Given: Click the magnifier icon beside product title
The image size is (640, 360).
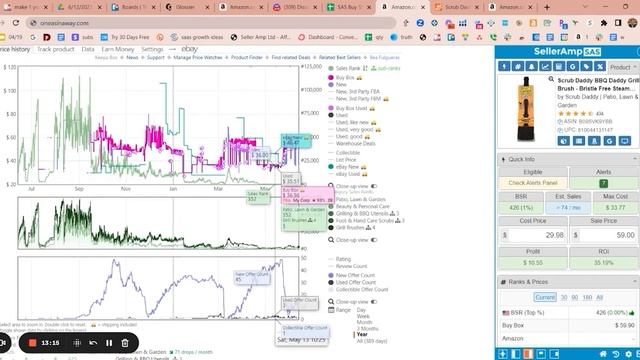Looking at the screenshot, I should pos(551,79).
